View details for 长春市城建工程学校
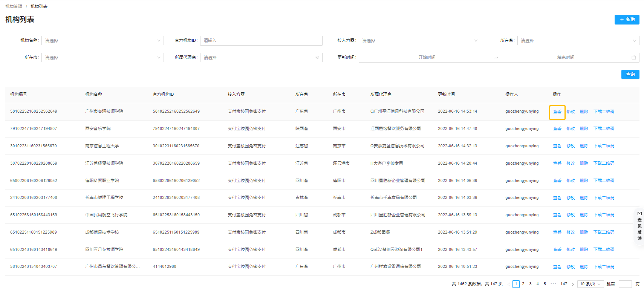Image resolution: width=644 pixels, height=292 pixels. pyautogui.click(x=557, y=198)
